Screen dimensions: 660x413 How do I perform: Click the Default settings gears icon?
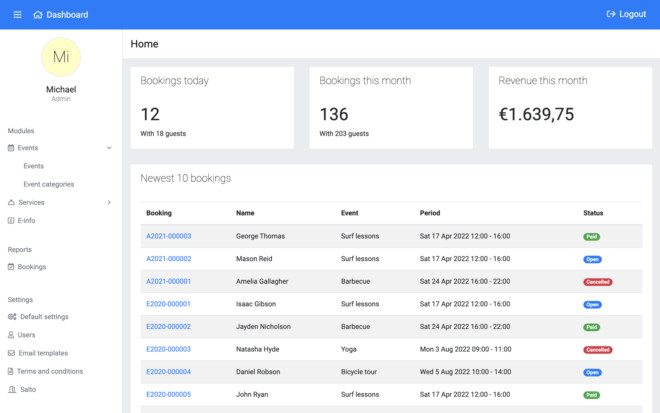coord(12,317)
